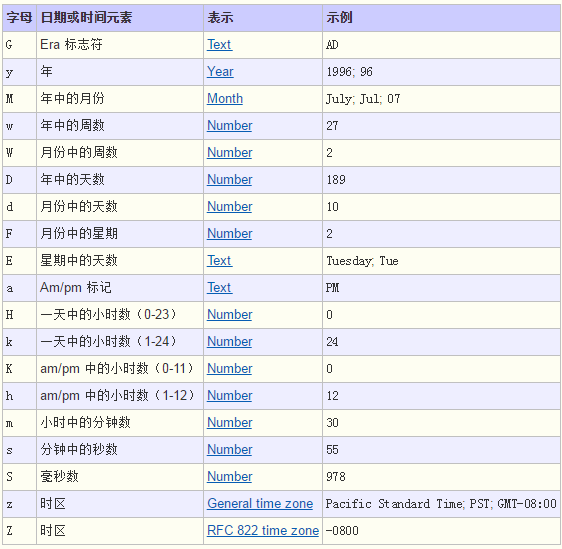
Task: Select the 星期中的天数 cell
Action: click(120, 261)
